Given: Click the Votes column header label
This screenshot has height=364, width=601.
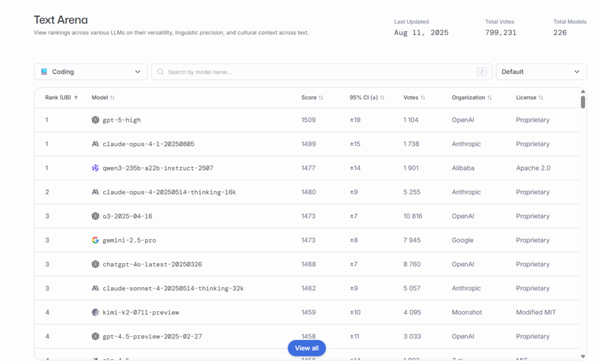Looking at the screenshot, I should [x=411, y=98].
